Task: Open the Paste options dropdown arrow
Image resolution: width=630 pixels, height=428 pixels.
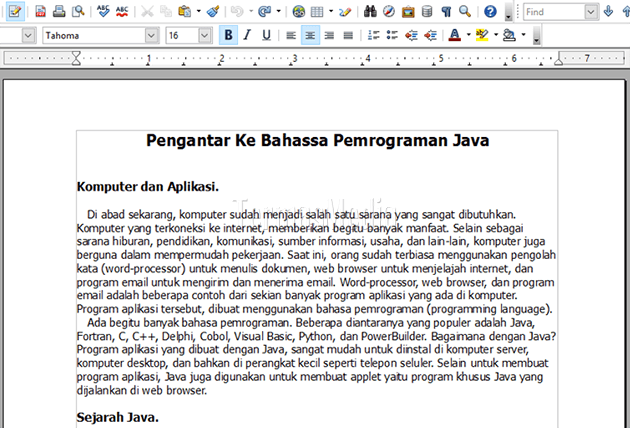Action: click(x=198, y=12)
